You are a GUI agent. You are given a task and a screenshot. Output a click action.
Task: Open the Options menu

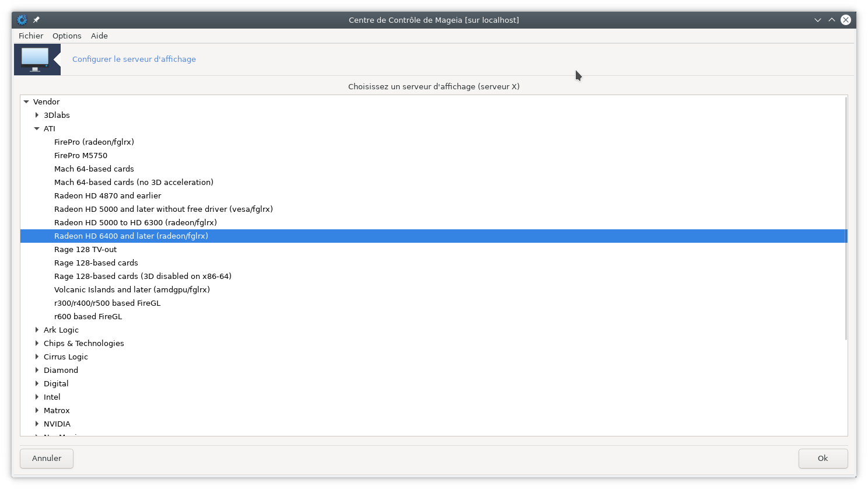click(67, 36)
